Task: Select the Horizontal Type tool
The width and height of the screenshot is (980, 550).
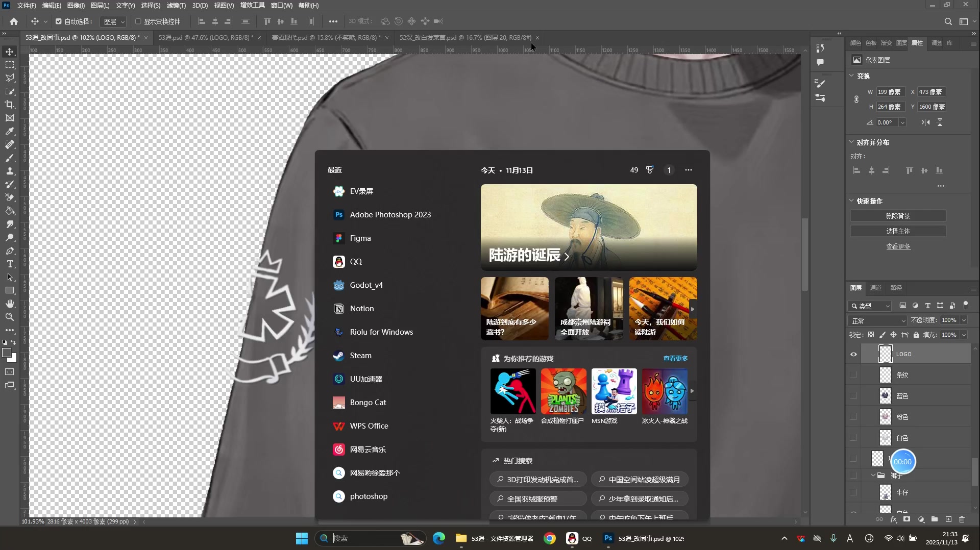Action: (10, 264)
